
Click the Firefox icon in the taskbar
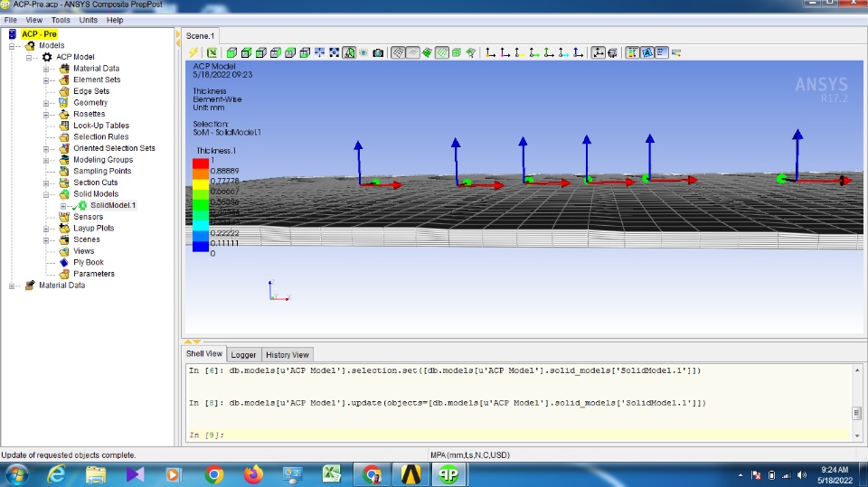(253, 473)
